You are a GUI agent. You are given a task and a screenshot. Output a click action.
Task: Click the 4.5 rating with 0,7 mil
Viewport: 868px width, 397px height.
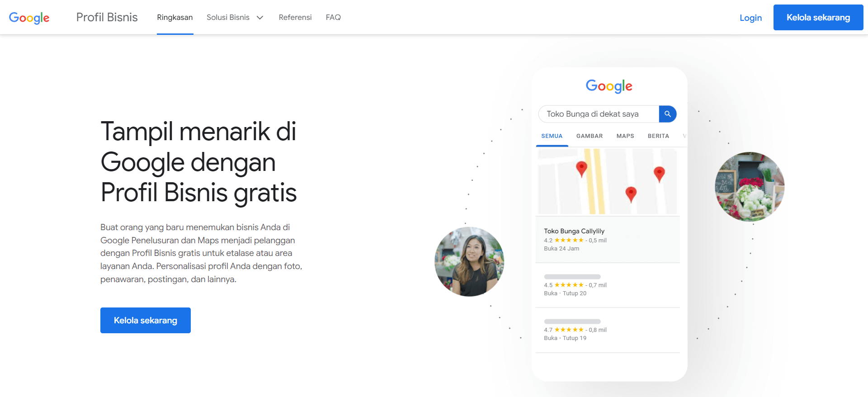[575, 285]
